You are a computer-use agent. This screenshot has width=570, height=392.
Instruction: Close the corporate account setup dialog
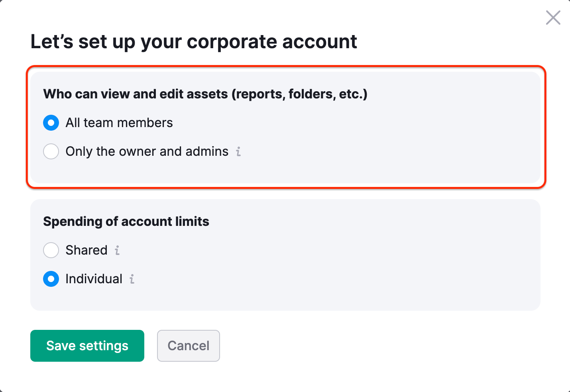pos(553,18)
